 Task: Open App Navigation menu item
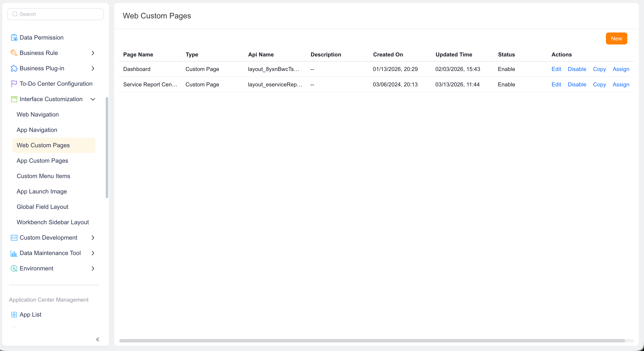54,130
